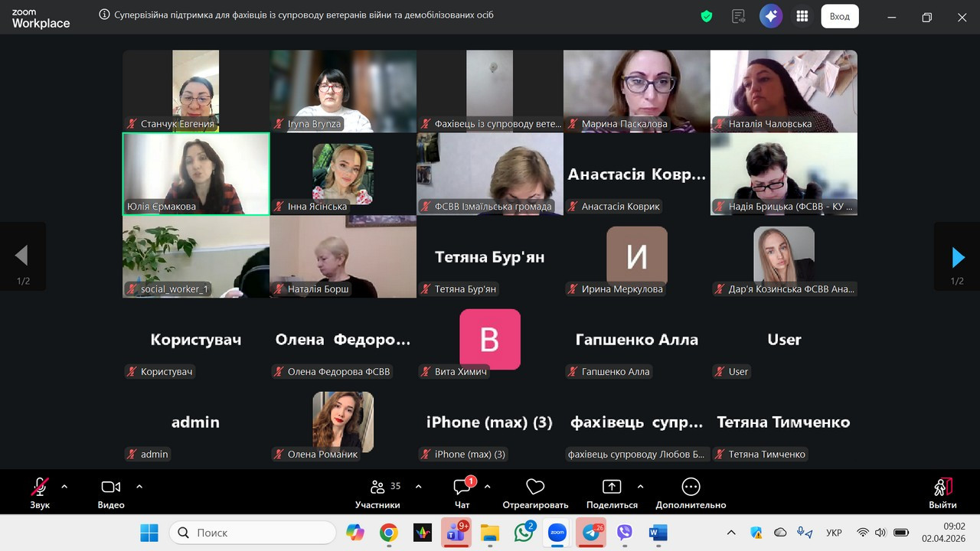This screenshot has height=551, width=980.
Task: Open the battery status tray icon
Action: 901,533
